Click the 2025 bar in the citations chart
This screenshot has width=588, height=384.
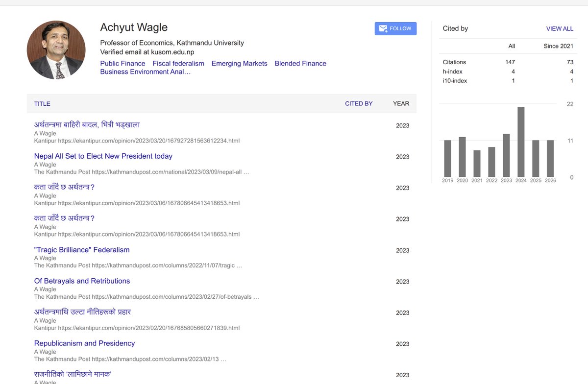tap(536, 159)
